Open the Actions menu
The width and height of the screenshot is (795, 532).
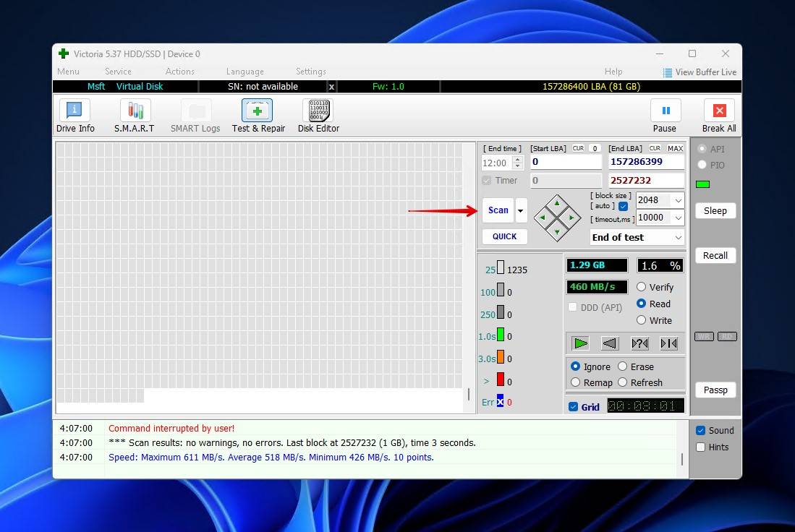[179, 72]
